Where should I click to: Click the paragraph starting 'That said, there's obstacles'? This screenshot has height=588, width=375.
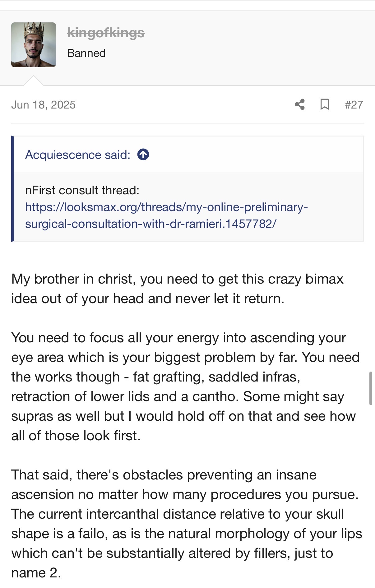tap(187, 524)
